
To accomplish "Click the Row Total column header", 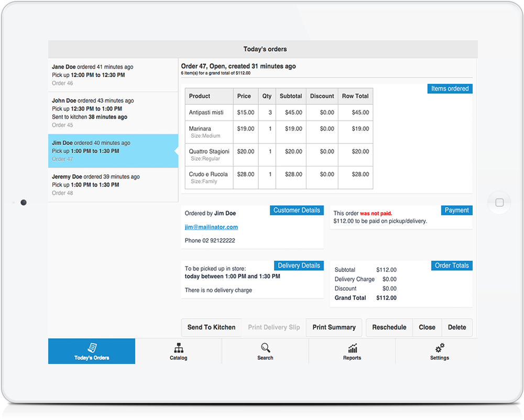I will coord(355,96).
